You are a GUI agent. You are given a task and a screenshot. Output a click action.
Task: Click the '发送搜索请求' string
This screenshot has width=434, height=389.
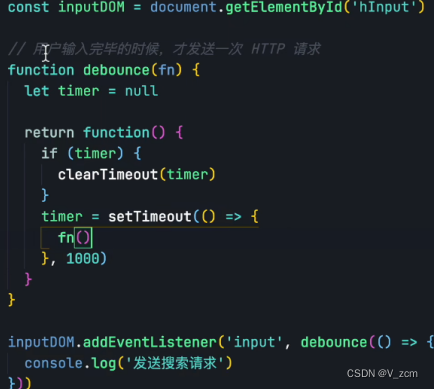175,363
